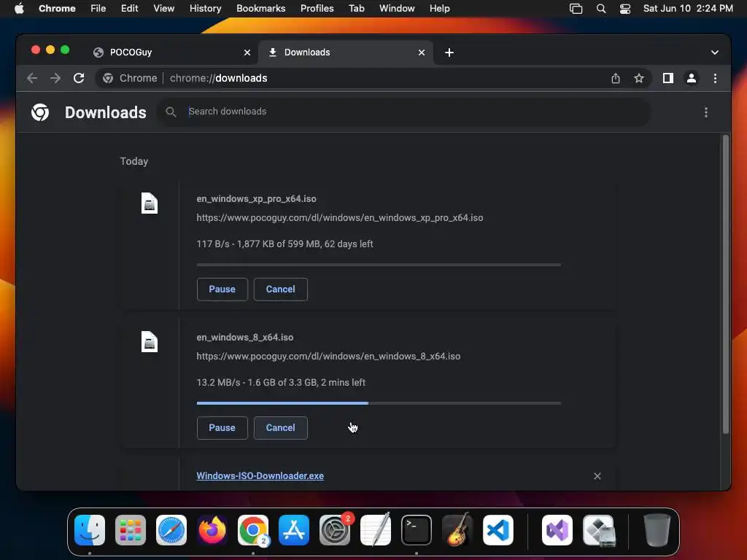This screenshot has width=747, height=560.
Task: Pause the en_windows_8_x64.iso download
Action: 222,427
